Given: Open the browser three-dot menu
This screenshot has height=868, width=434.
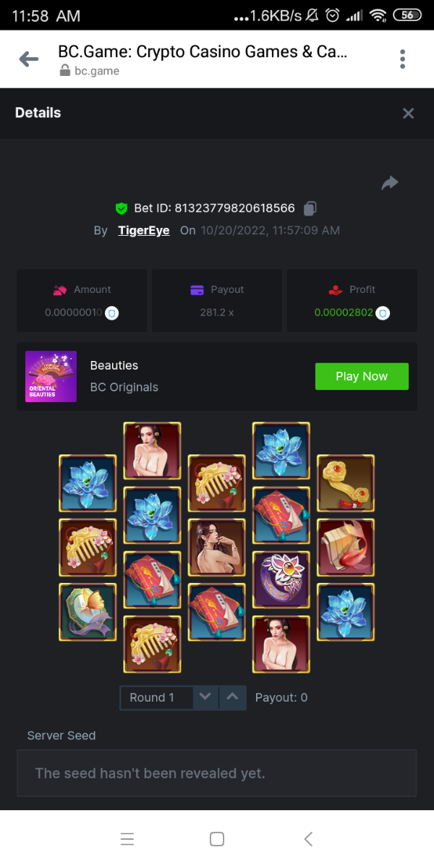Looking at the screenshot, I should point(402,59).
